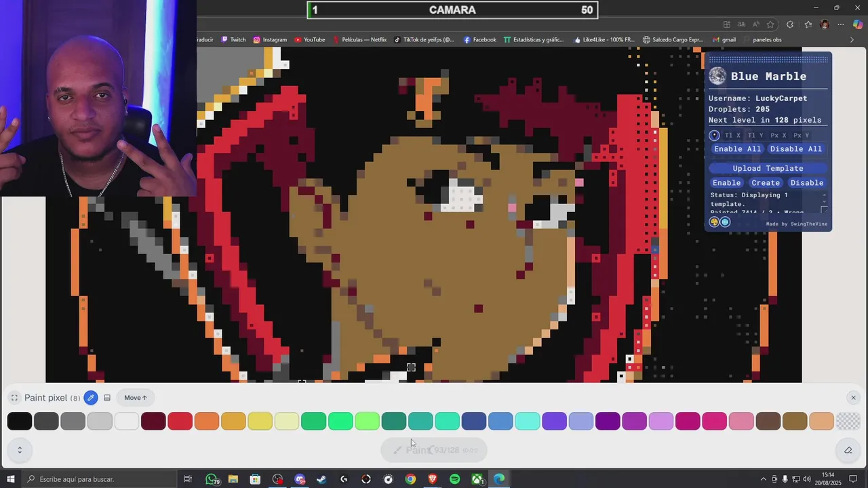Pick the light green color swatch
Screen dimensions: 868x488
click(367, 421)
